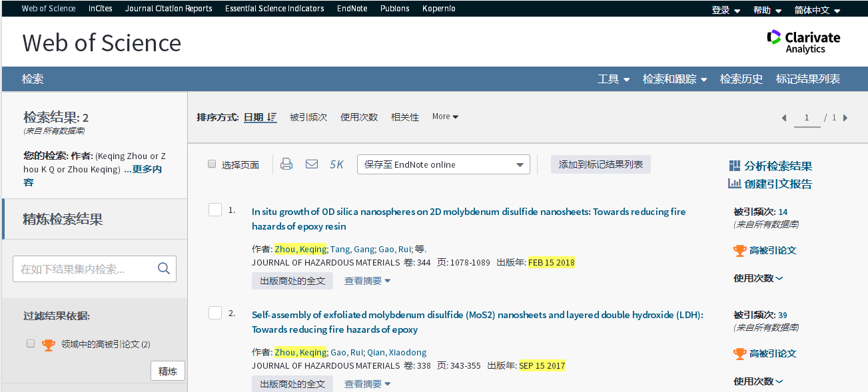
Task: Click the 添加到标记结果列表 button
Action: tap(600, 164)
